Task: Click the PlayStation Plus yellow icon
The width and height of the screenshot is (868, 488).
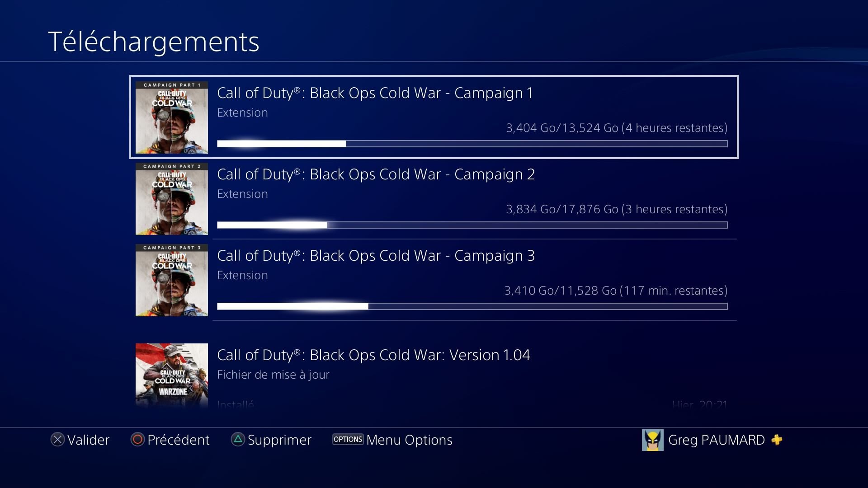Action: pos(777,440)
